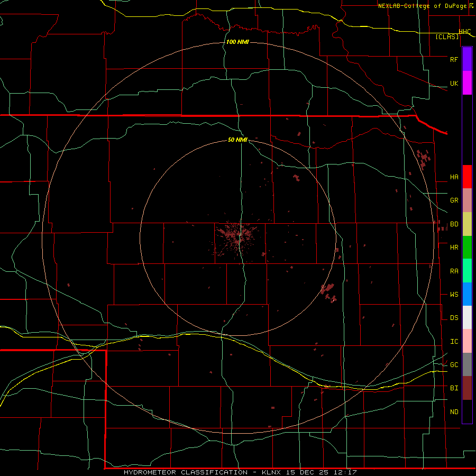Select the light pink IC swatch

pos(467,341)
